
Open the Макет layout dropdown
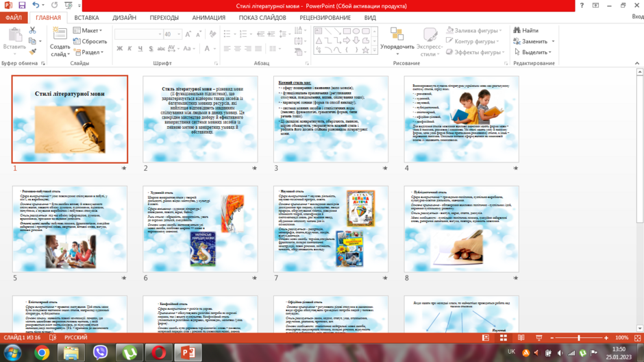(x=88, y=30)
